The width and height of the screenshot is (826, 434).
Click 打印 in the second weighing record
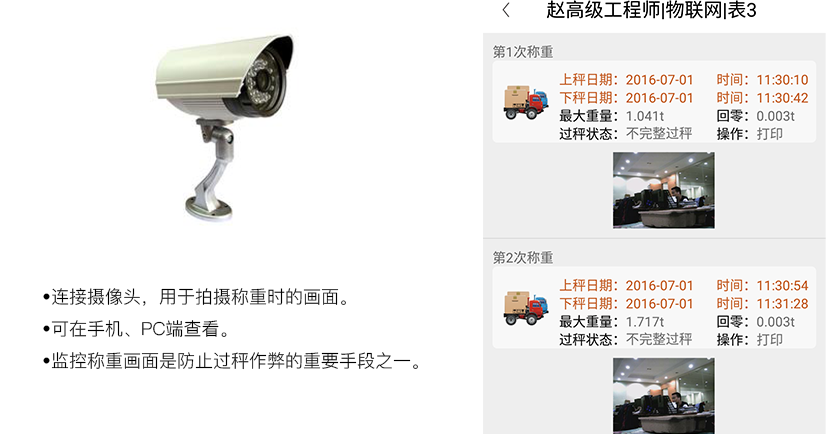tap(770, 340)
